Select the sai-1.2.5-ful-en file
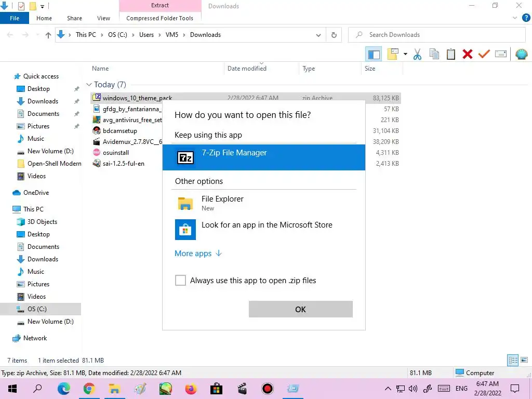This screenshot has width=532, height=399. tap(124, 163)
